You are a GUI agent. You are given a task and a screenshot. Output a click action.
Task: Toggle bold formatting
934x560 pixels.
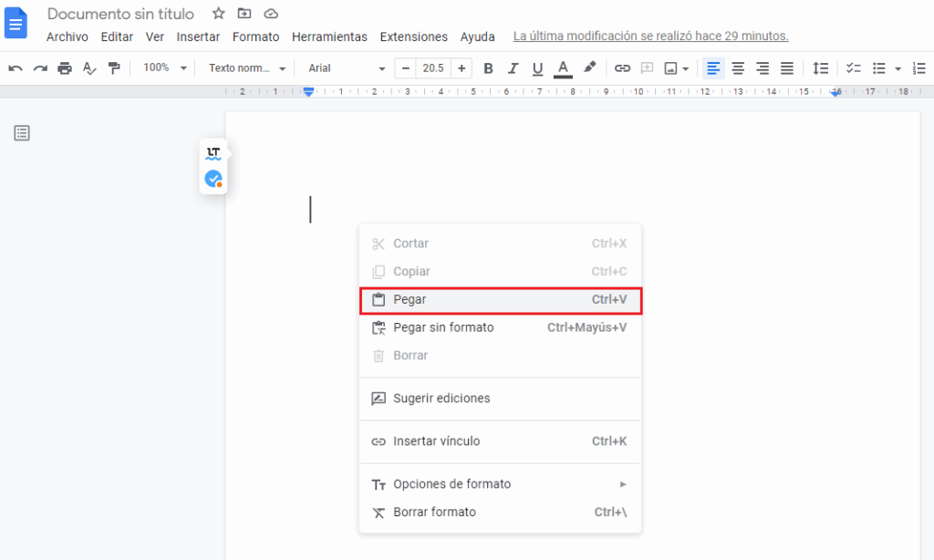488,68
